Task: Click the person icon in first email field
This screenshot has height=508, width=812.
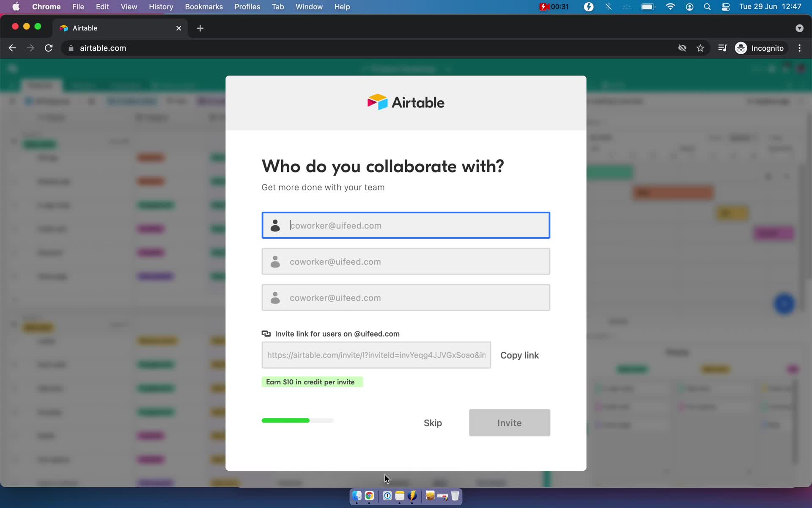Action: click(275, 225)
